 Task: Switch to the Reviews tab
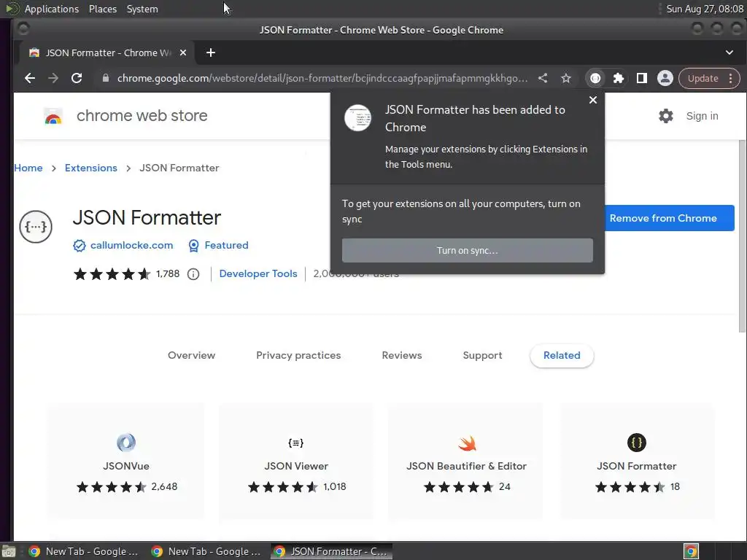[x=402, y=355]
